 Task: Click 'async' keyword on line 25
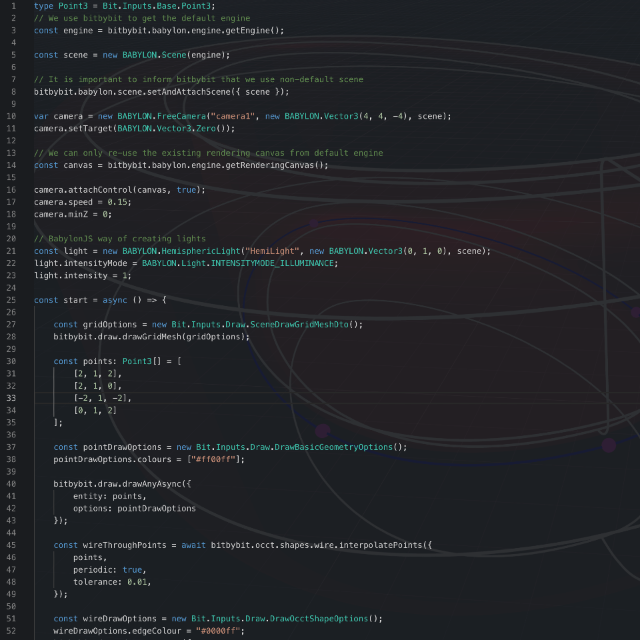tap(115, 300)
